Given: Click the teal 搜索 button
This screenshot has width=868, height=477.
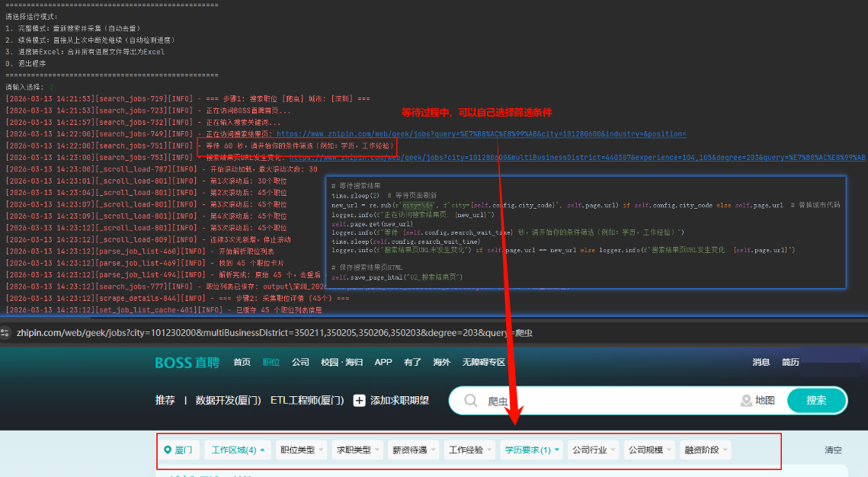Looking at the screenshot, I should 816,400.
